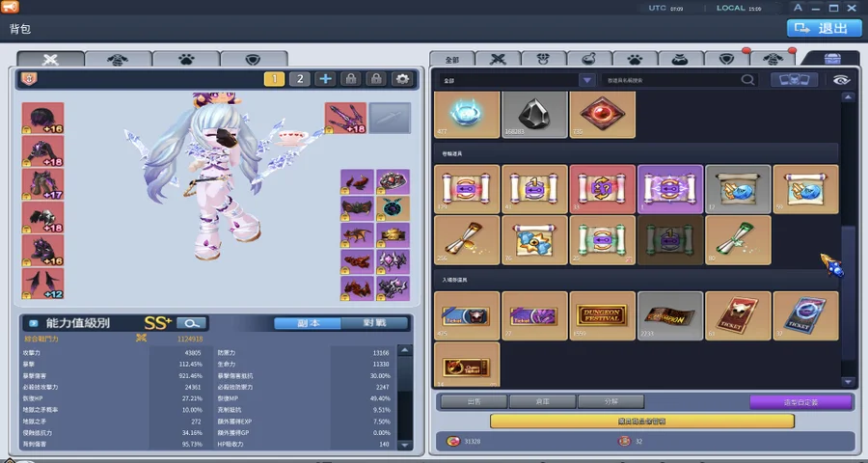This screenshot has width=868, height=463.
Task: Open equipment settings gear icon
Action: (x=402, y=79)
